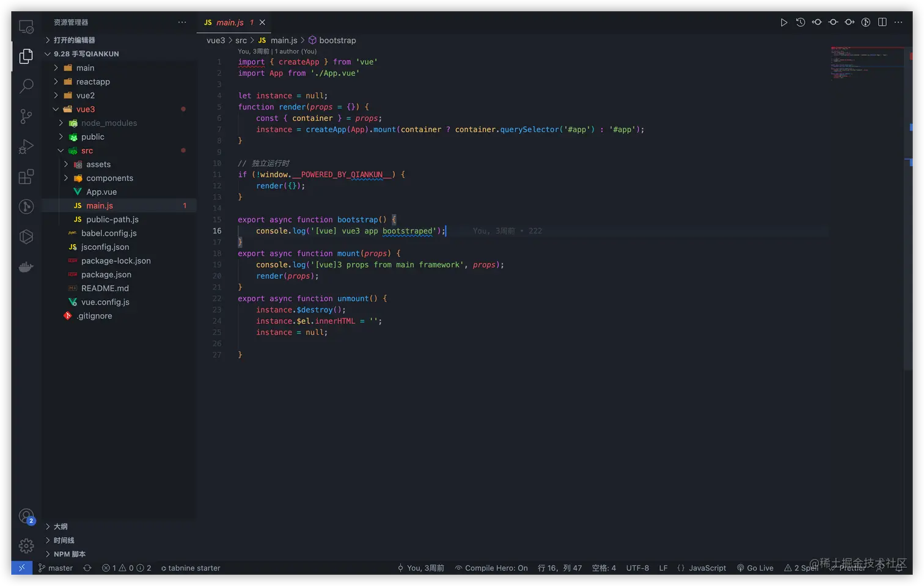Open babel.config.js in the file tree

tap(119, 233)
